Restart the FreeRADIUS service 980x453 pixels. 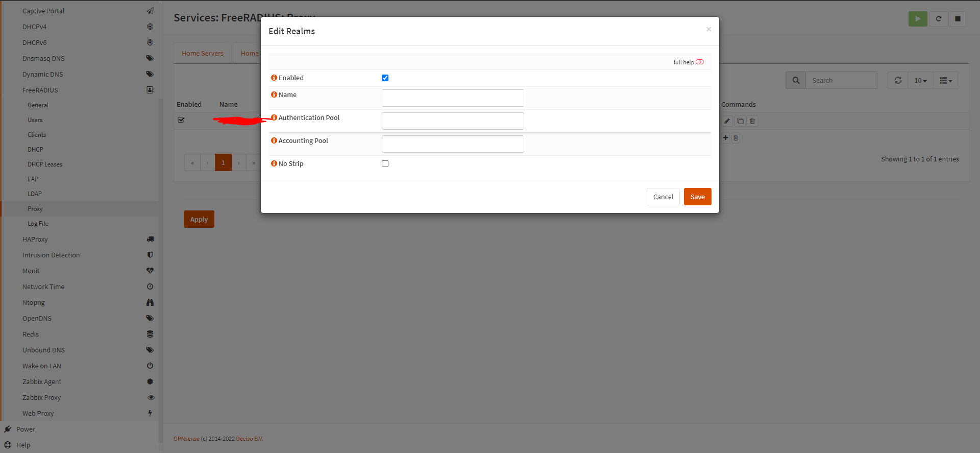tap(938, 19)
